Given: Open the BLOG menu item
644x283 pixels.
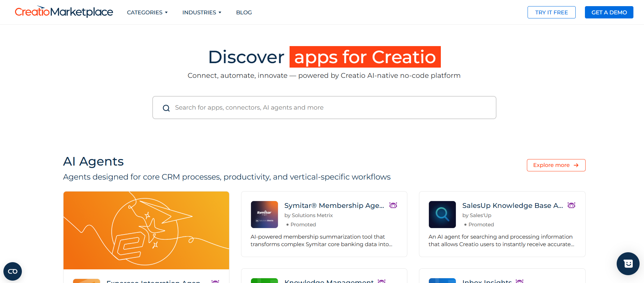Looking at the screenshot, I should (244, 12).
